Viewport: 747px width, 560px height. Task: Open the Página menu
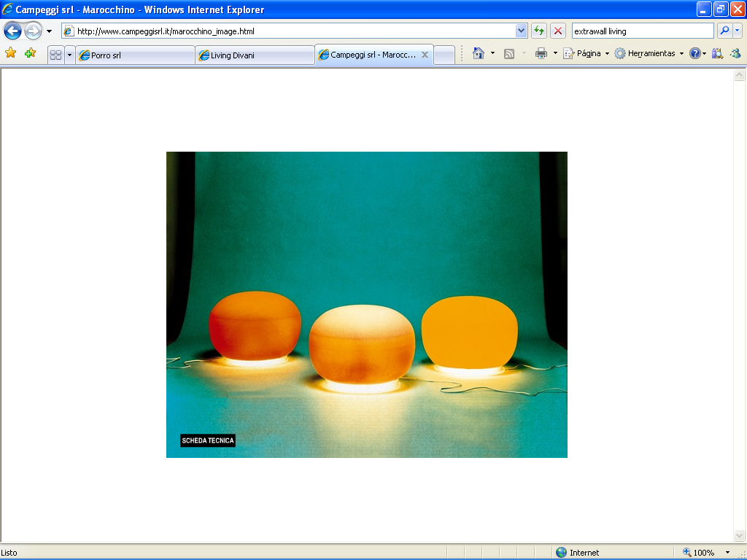pyautogui.click(x=586, y=53)
